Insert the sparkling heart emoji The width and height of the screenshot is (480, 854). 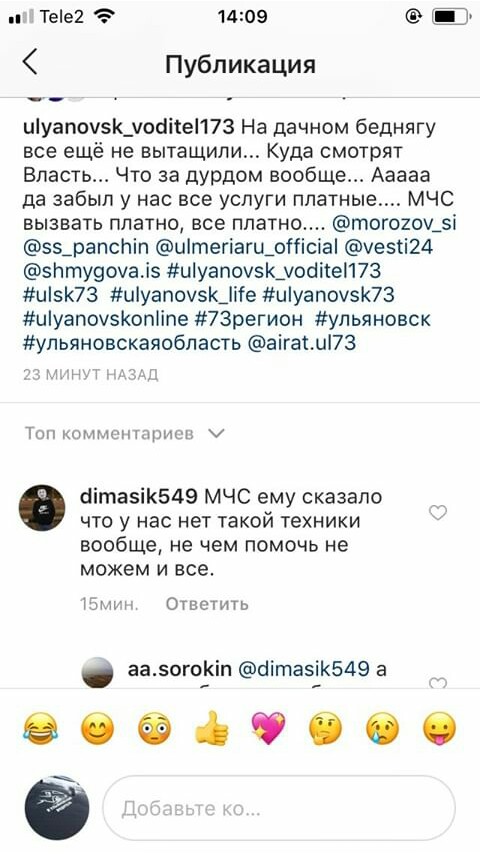point(268,729)
